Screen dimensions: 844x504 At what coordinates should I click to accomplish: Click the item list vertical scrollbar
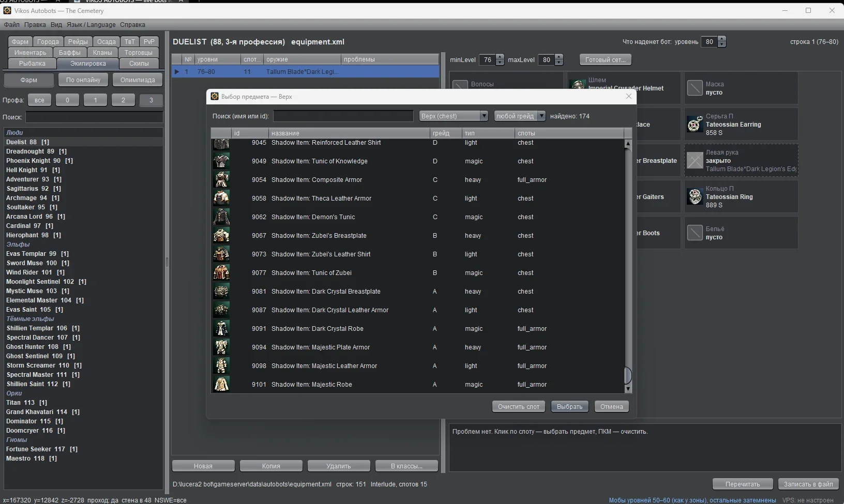[628, 266]
